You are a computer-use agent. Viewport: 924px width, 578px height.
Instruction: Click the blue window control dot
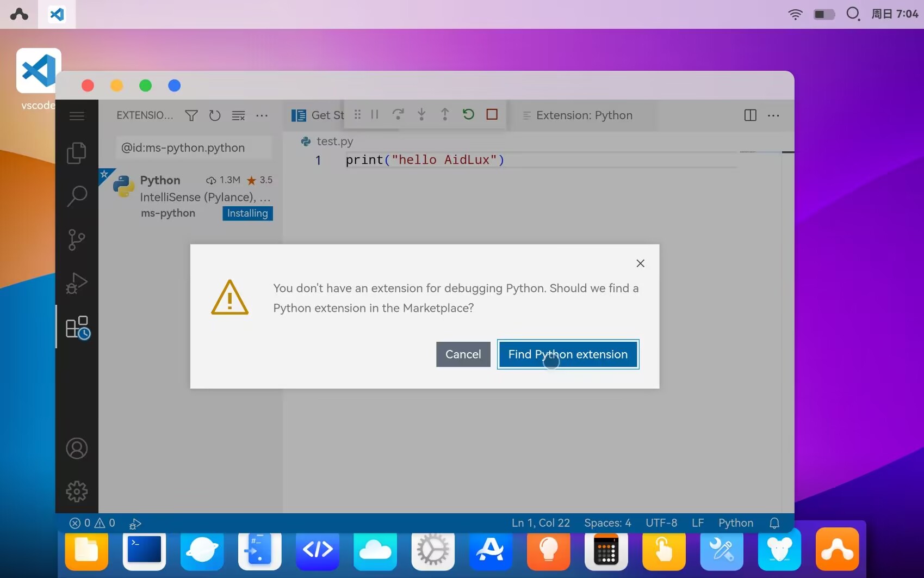(x=174, y=85)
